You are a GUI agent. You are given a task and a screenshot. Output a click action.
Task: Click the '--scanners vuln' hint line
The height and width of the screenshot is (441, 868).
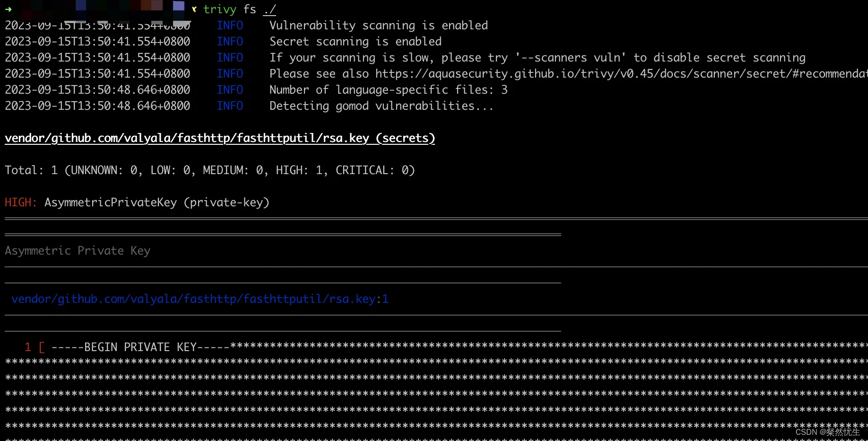click(x=538, y=58)
